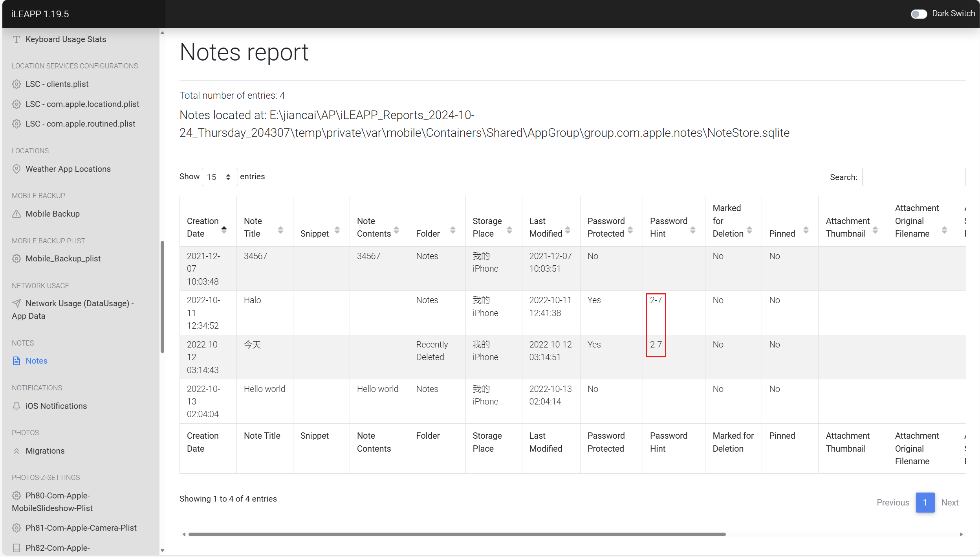Click sidebar scroll-down arrow
Image resolution: width=980 pixels, height=557 pixels.
click(x=162, y=551)
